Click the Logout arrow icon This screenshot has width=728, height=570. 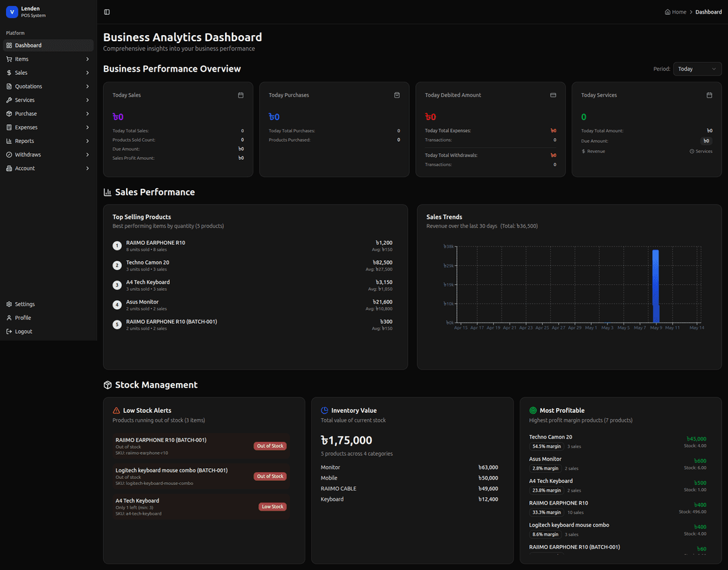[9, 331]
